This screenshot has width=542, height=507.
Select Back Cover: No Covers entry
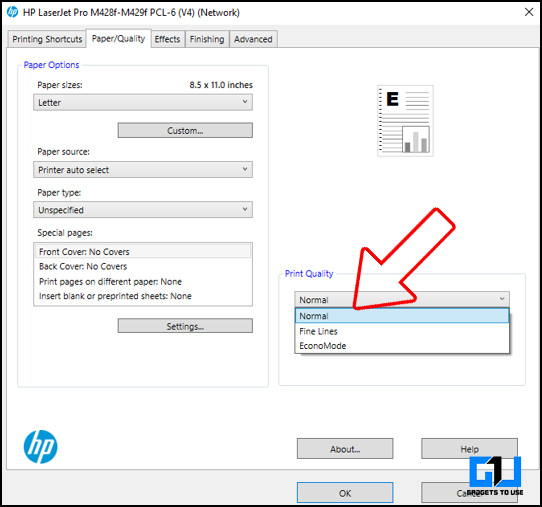click(x=143, y=266)
